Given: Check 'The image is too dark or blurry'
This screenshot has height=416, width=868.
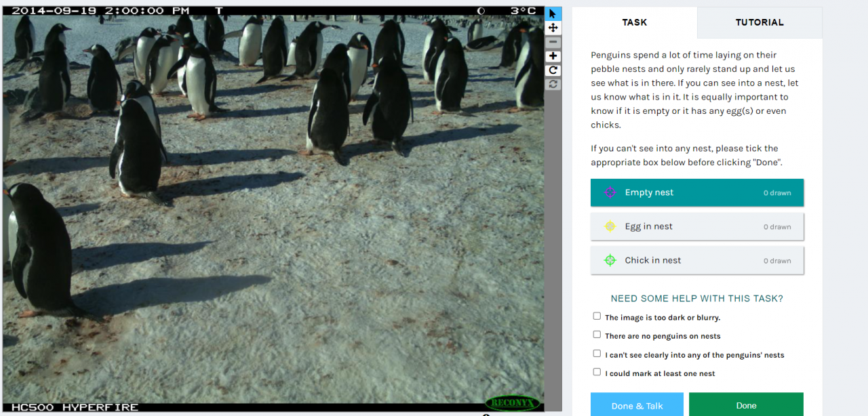Looking at the screenshot, I should point(597,316).
